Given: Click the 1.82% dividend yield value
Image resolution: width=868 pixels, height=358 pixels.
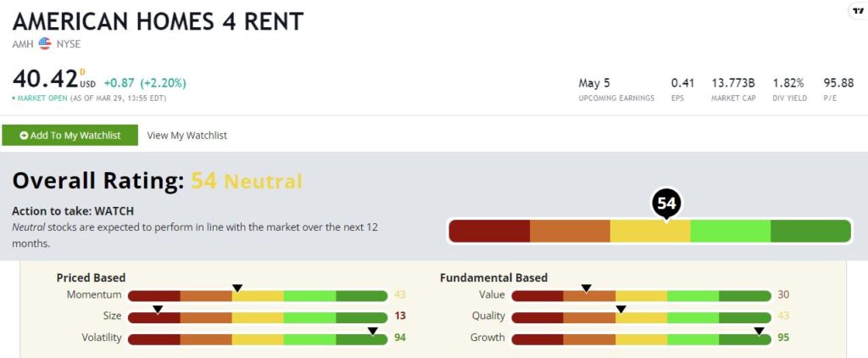Looking at the screenshot, I should tap(788, 84).
